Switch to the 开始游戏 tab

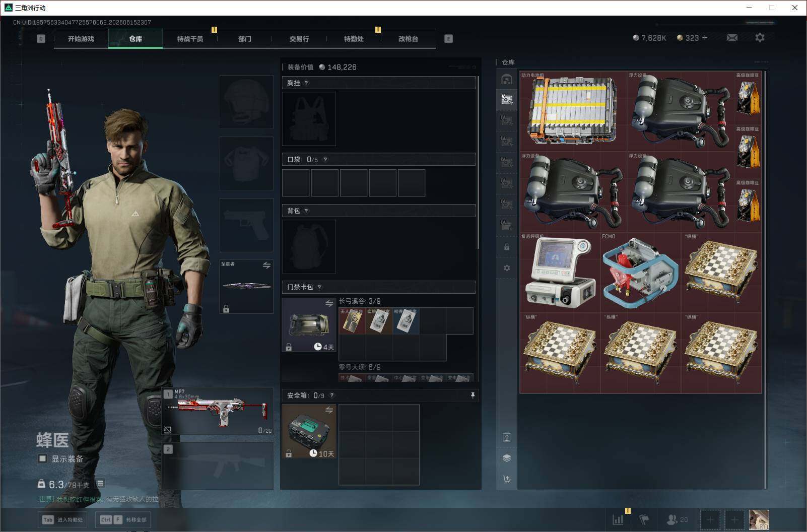click(81, 39)
